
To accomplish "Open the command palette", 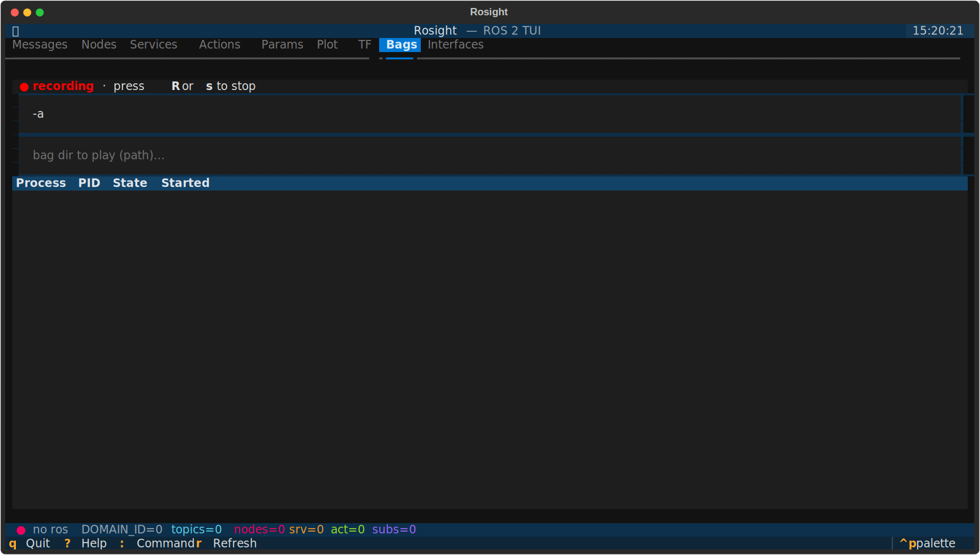I will [x=927, y=543].
